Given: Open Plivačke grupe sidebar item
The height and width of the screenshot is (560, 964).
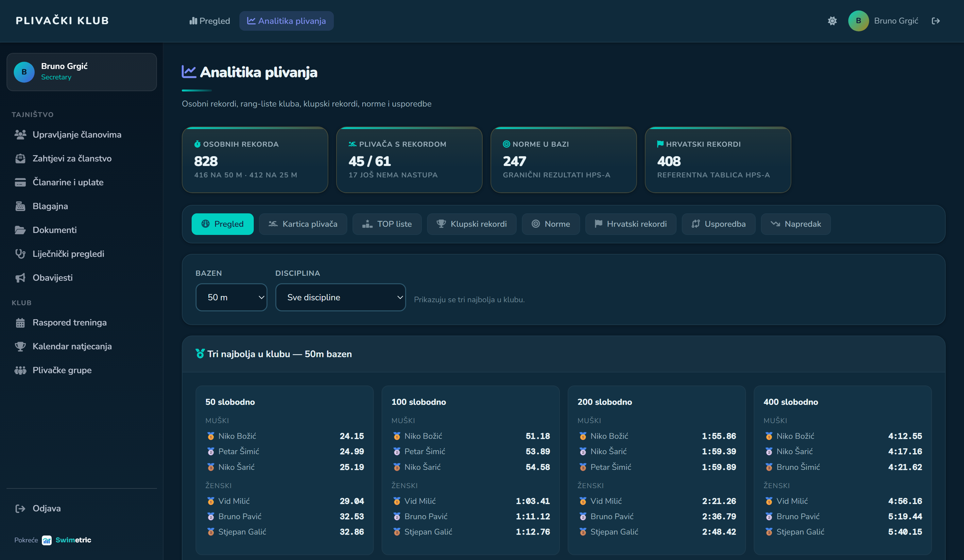Looking at the screenshot, I should click(82, 370).
